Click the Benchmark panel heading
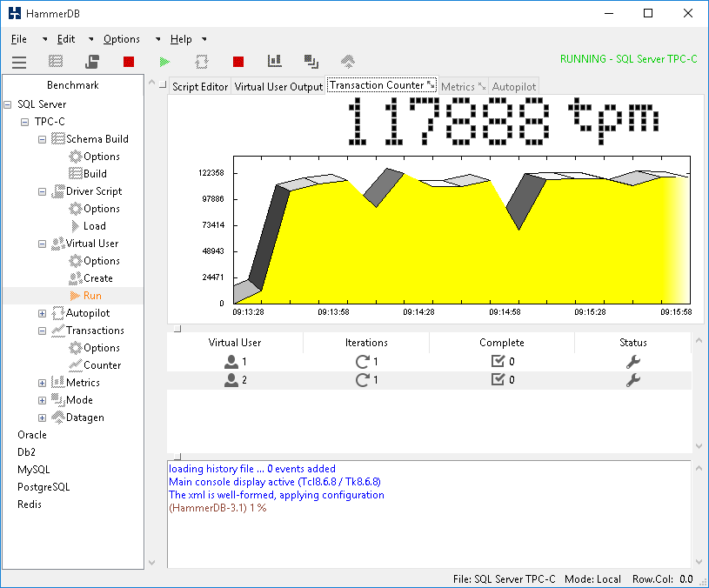The width and height of the screenshot is (709, 588). coord(73,85)
